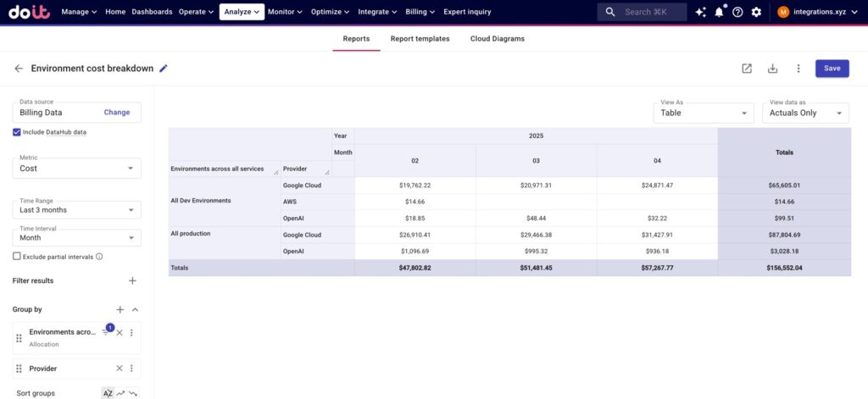This screenshot has height=399, width=868.
Task: Select A-Z sort groups toggle
Action: click(x=108, y=393)
